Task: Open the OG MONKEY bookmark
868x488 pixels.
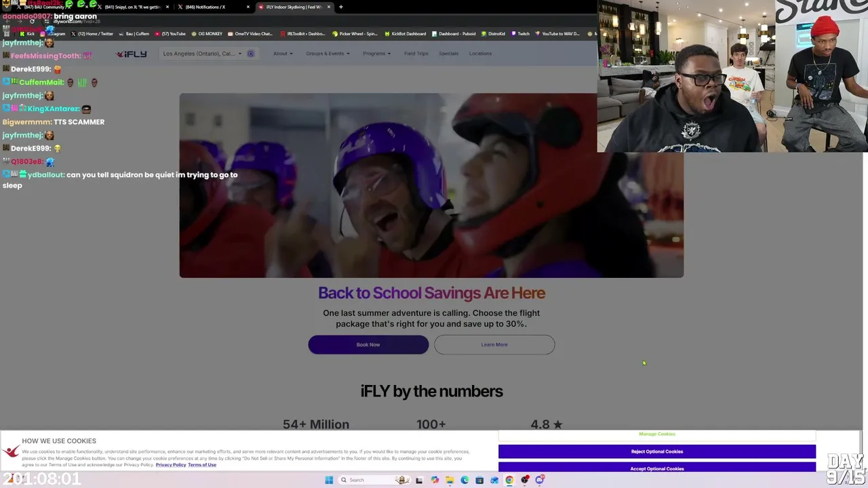Action: pos(207,34)
